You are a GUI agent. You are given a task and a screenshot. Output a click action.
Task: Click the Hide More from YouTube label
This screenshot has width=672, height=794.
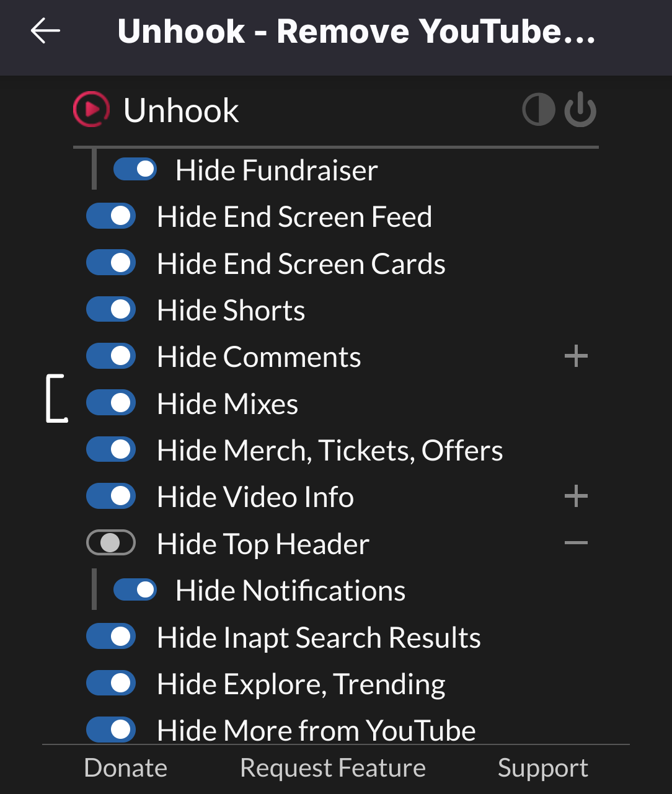click(x=317, y=730)
